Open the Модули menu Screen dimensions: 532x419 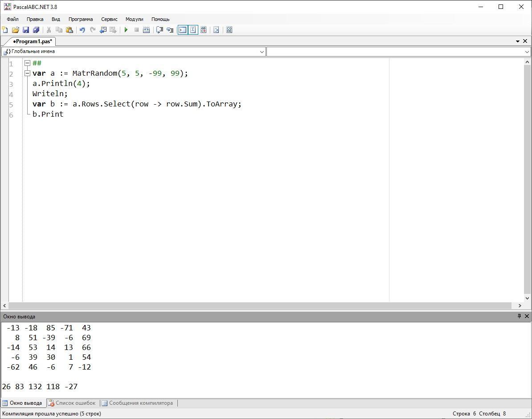(135, 19)
